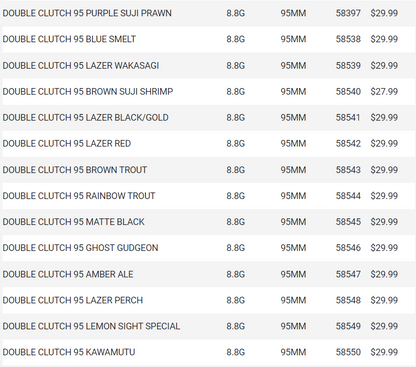The image size is (416, 367).
Task: Choose Double Clutch 95 Ghost Gudgeon
Action: point(80,248)
